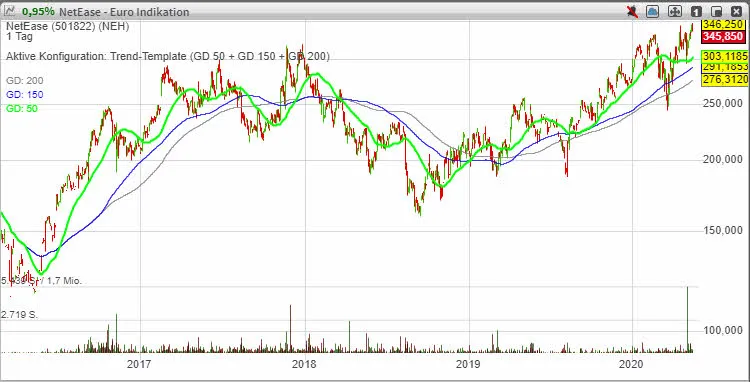750x382 pixels.
Task: Click the 2.719 S. volume label
Action: pyautogui.click(x=20, y=315)
